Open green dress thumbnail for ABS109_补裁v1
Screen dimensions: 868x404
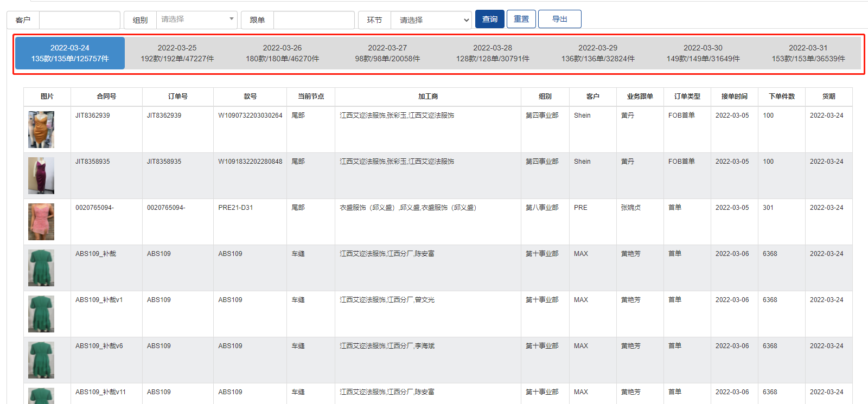(x=41, y=314)
